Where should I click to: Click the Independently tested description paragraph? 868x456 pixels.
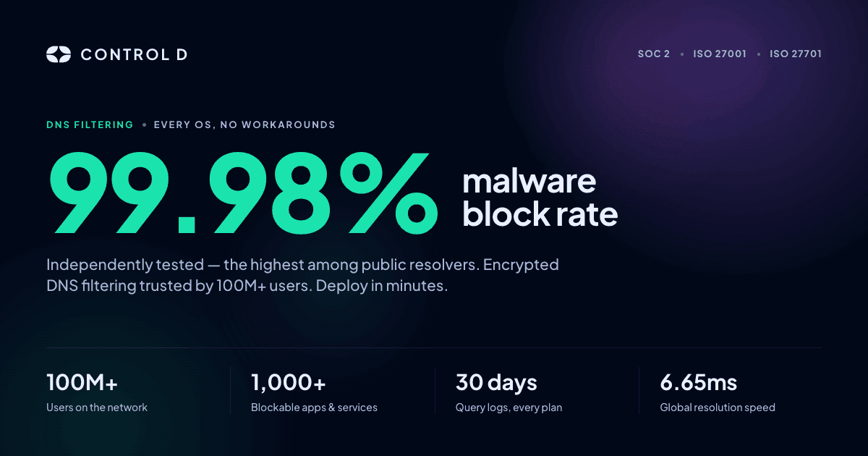302,275
